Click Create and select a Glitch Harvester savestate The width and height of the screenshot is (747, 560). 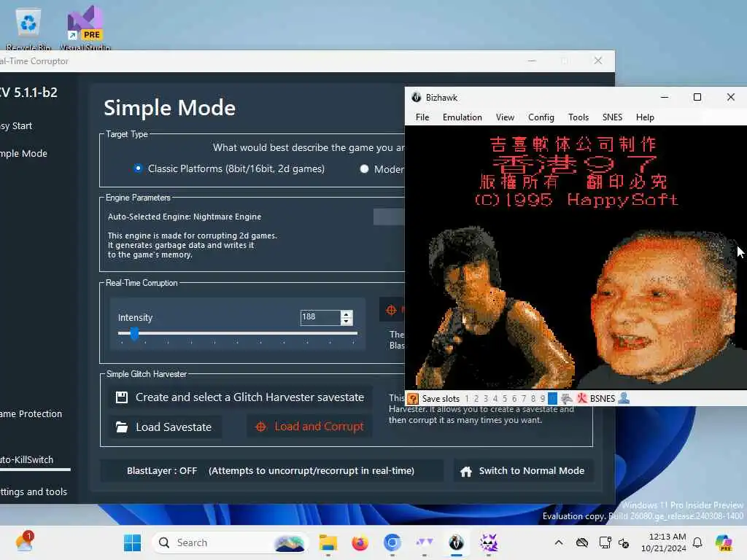click(x=241, y=397)
